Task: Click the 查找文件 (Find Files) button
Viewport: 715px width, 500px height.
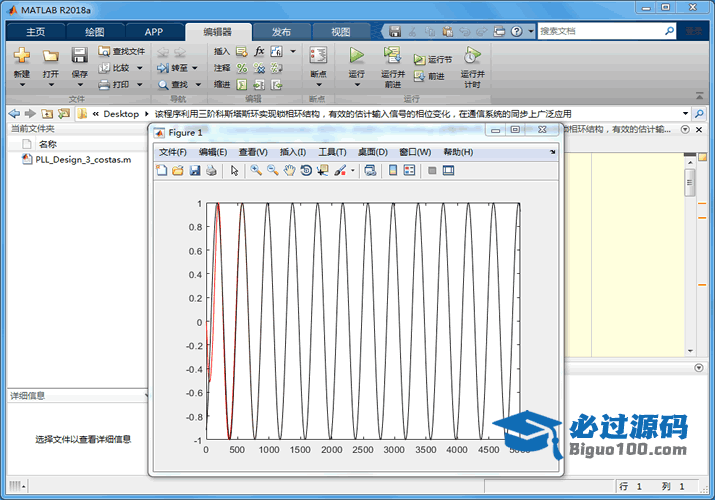Action: pos(121,52)
